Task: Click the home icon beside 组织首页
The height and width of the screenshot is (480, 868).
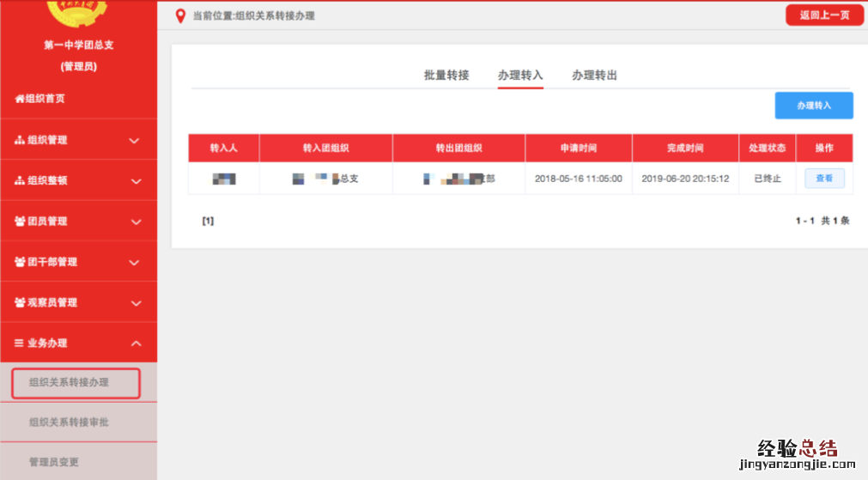Action: click(x=19, y=99)
